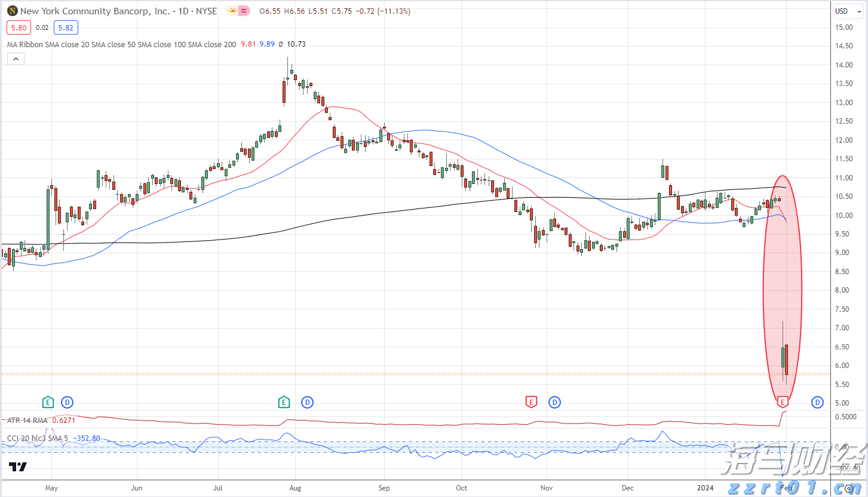The image size is (868, 497).
Task: Click the green E earnings marker near May
Action: point(48,403)
